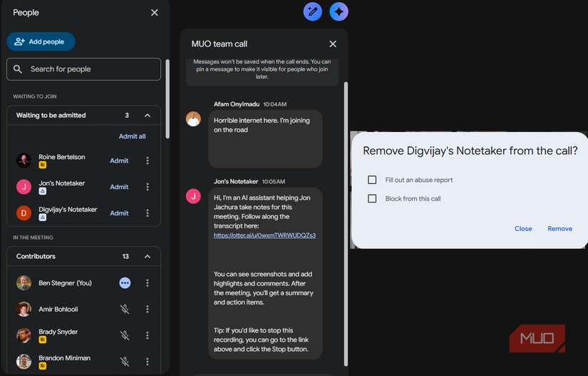588x376 pixels.
Task: Open more options for Roine Bertelson
Action: [148, 161]
